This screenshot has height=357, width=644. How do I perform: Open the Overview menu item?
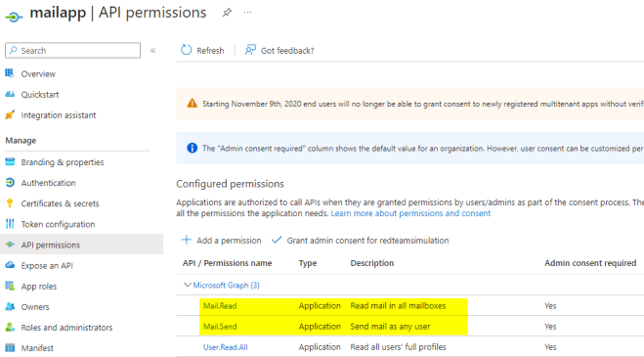coord(38,74)
